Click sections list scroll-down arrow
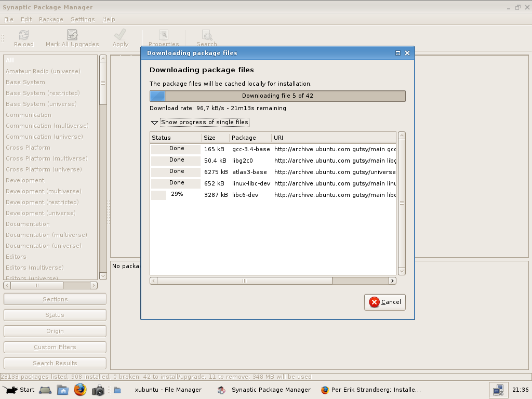The image size is (532, 399). [x=103, y=276]
